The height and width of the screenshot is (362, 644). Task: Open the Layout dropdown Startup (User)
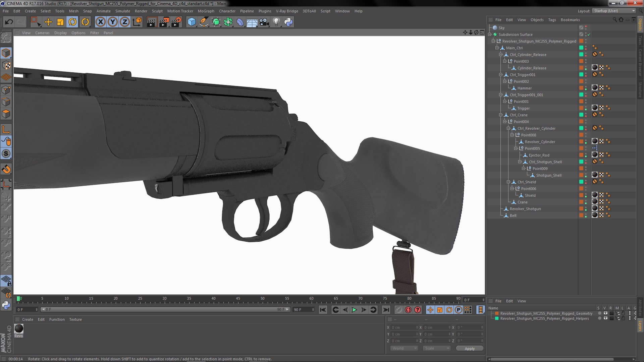(614, 11)
